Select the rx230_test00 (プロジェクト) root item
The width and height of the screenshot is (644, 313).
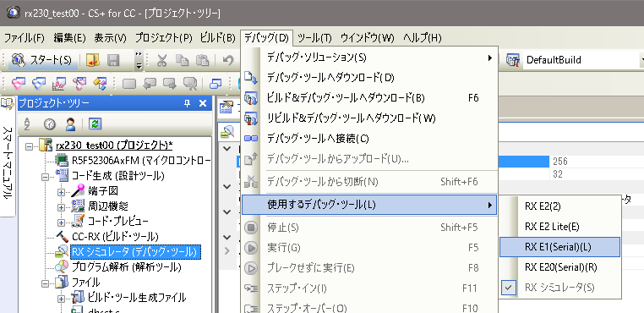[114, 146]
